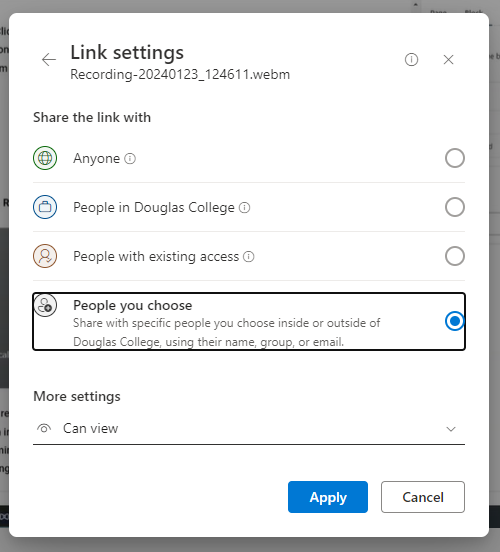Screen dimensions: 500x552
Task: Click the eye icon beside Can view
Action: click(x=44, y=429)
